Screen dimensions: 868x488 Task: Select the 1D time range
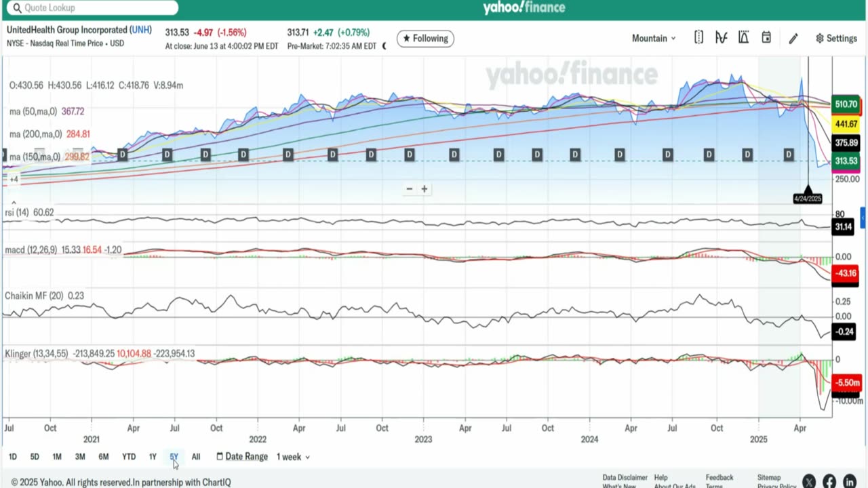tap(13, 457)
